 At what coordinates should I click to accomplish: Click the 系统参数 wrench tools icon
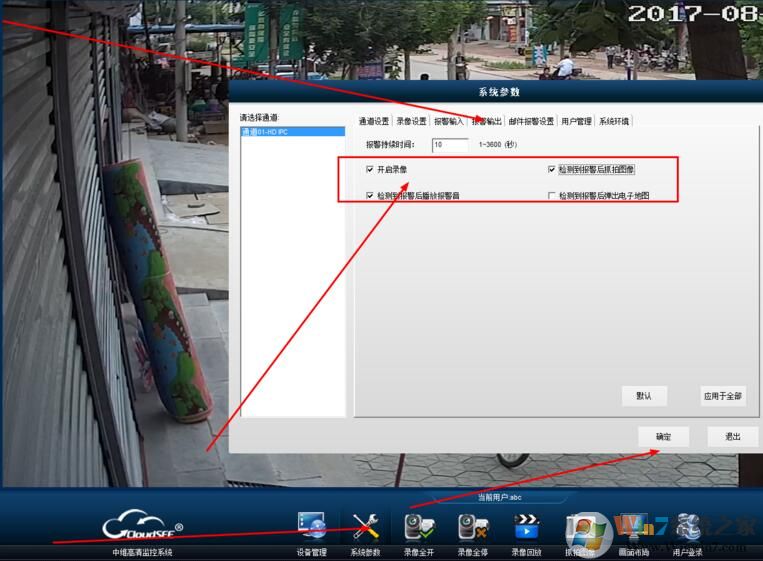coord(365,526)
